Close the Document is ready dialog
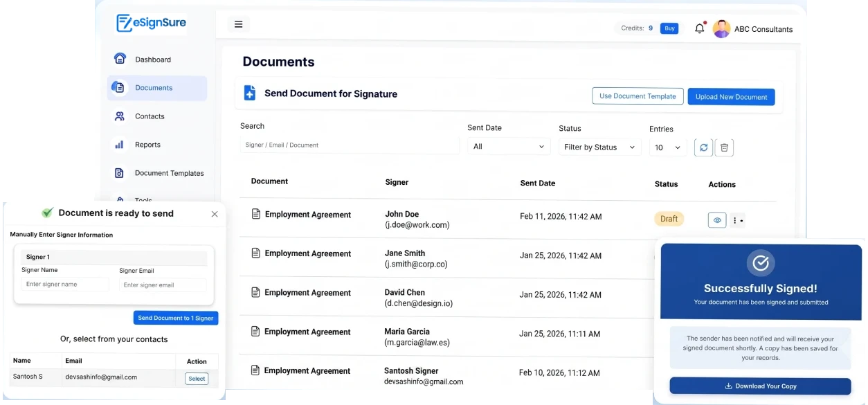 (215, 214)
